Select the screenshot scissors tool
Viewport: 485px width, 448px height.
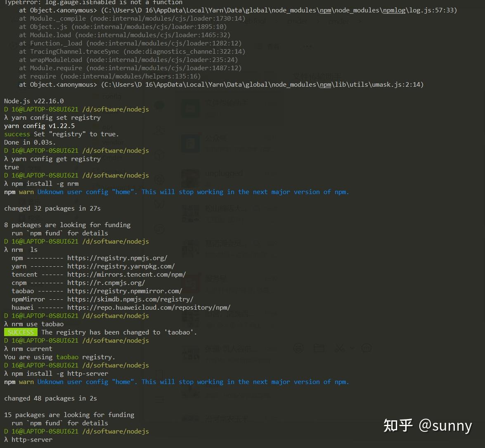point(340,348)
